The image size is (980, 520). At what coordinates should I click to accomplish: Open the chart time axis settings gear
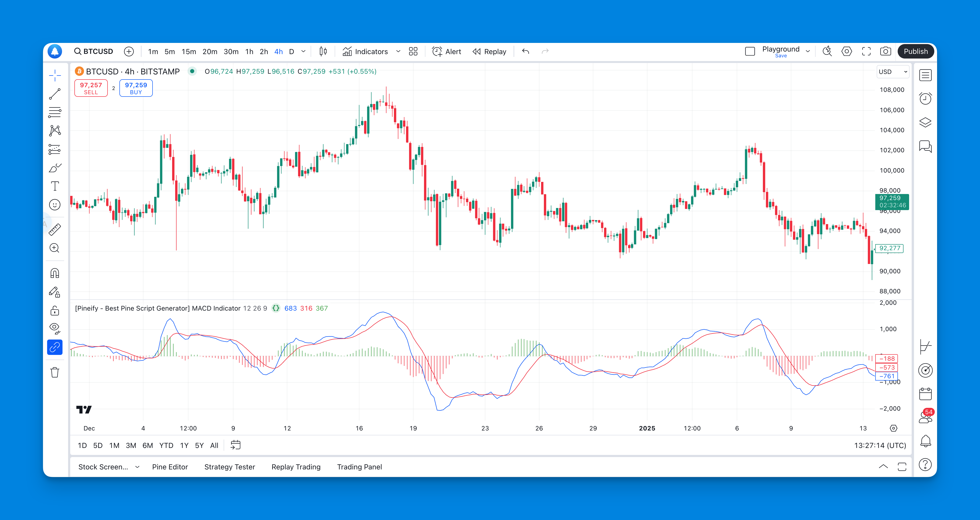(894, 428)
